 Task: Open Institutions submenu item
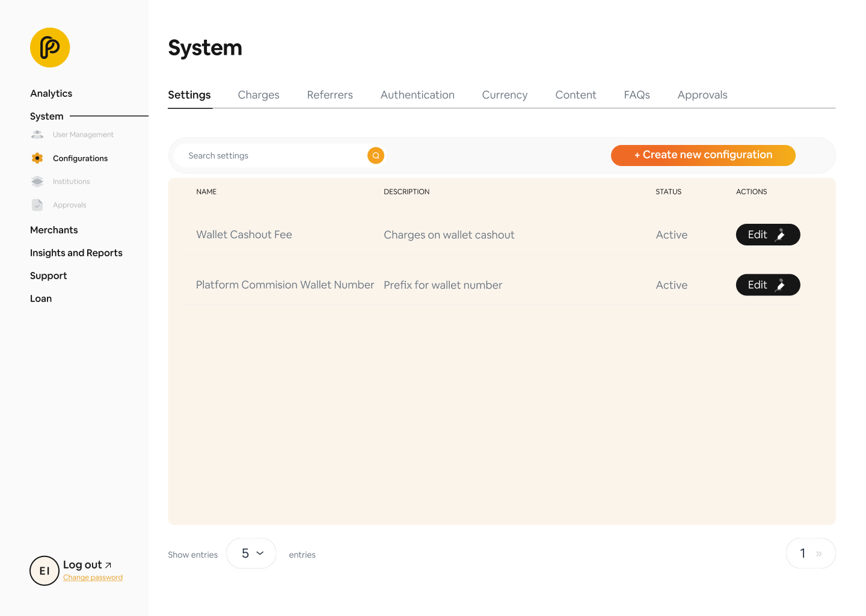click(71, 182)
